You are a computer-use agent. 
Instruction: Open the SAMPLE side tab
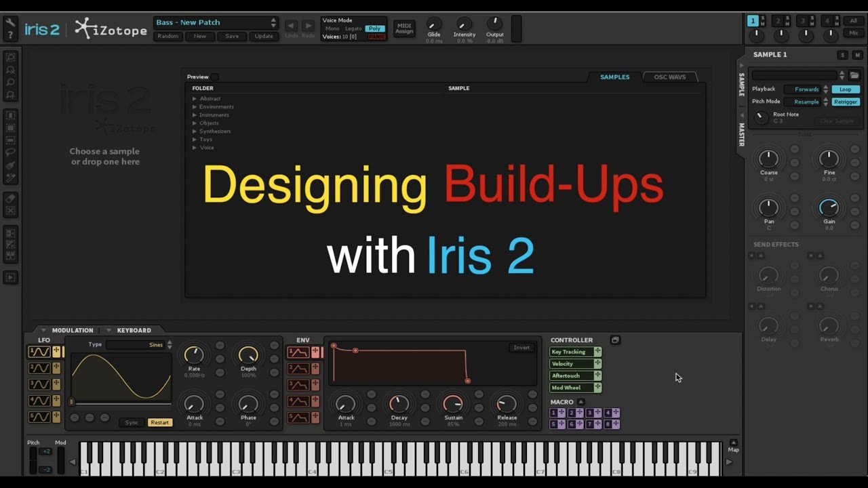coord(741,83)
